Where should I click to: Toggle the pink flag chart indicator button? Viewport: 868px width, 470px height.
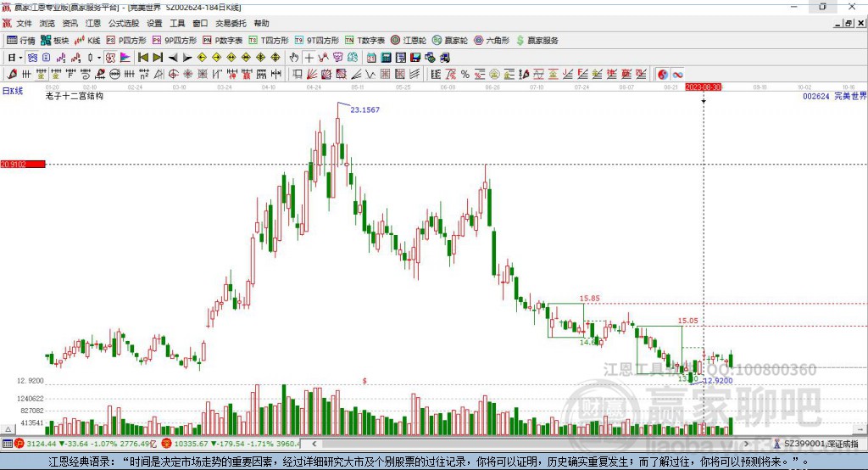pyautogui.click(x=125, y=58)
